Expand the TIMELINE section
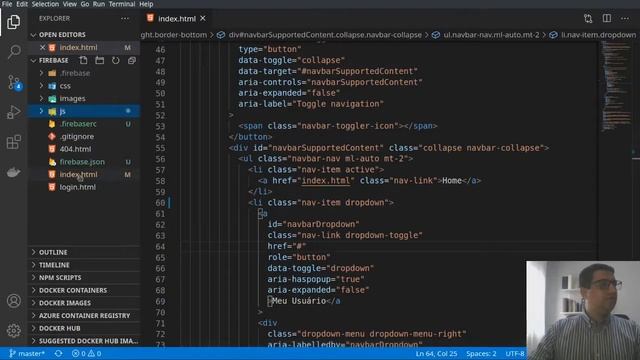 (x=84, y=265)
